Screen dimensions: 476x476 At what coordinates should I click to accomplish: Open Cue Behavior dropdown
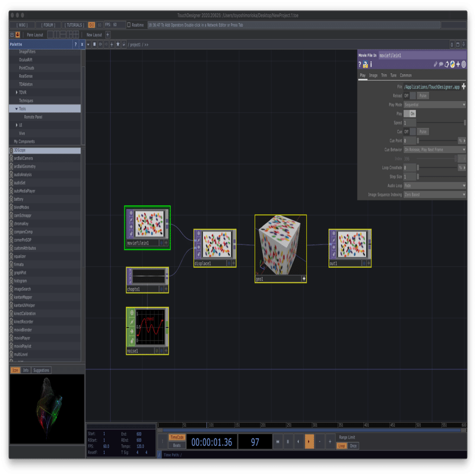pos(434,150)
